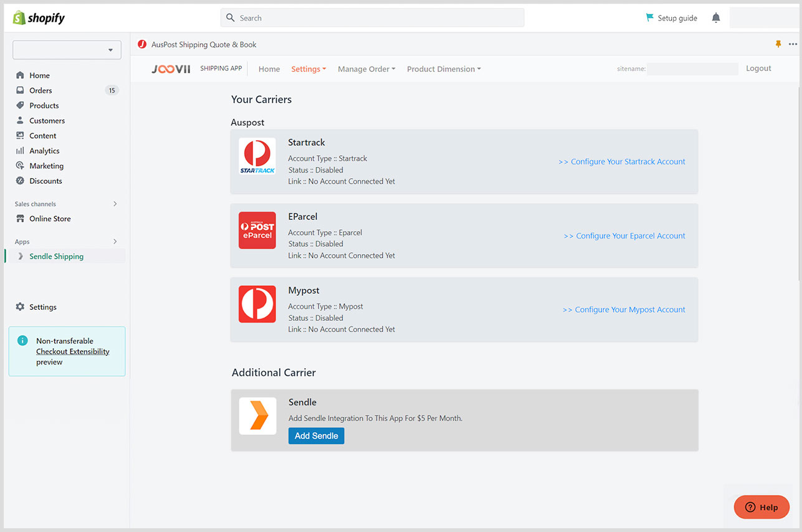
Task: Click inside the Search bar
Action: (x=372, y=17)
